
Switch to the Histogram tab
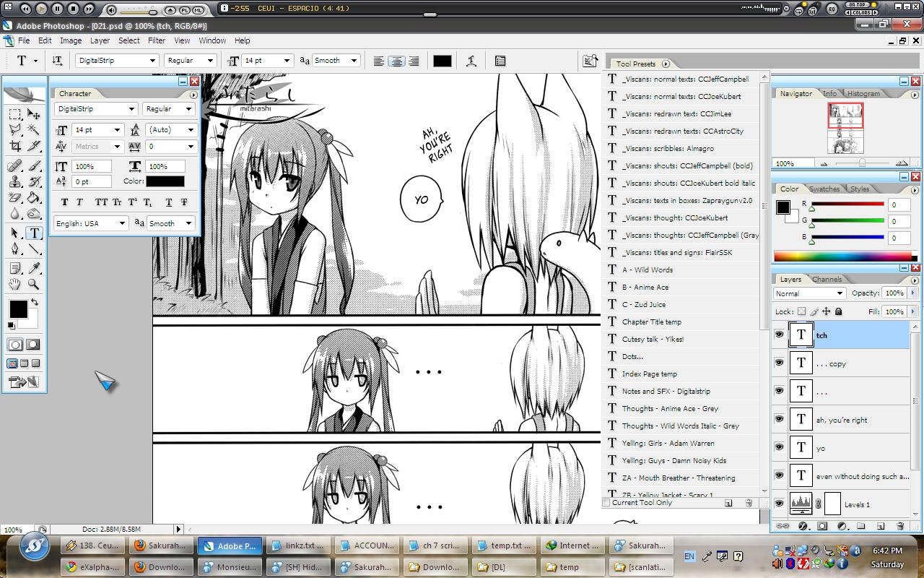863,93
